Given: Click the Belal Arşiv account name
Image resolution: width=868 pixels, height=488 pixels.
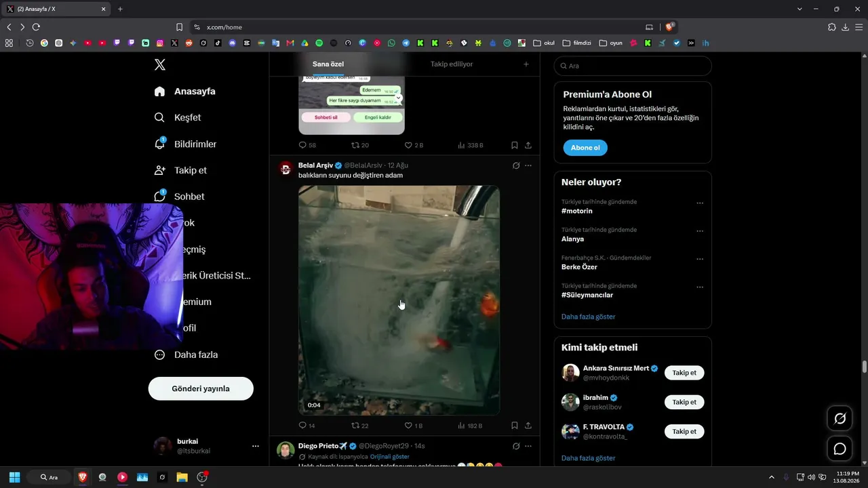Looking at the screenshot, I should pos(315,165).
